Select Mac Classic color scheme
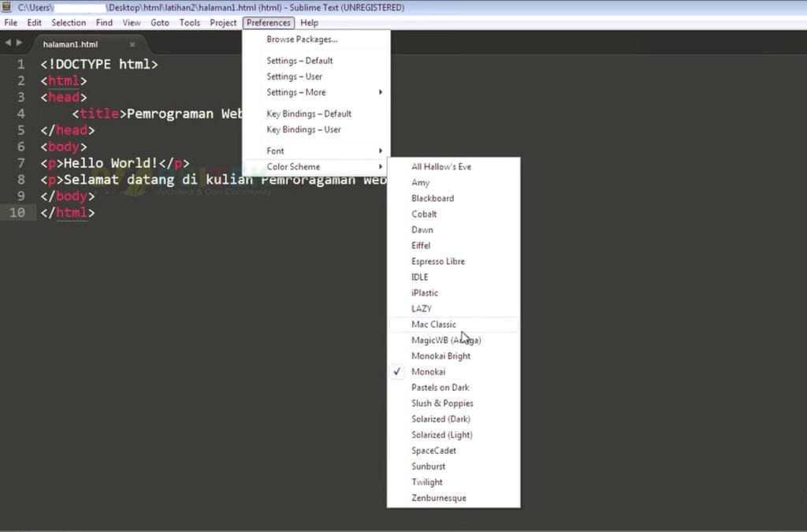Viewport: 807px width, 532px height. [453, 325]
